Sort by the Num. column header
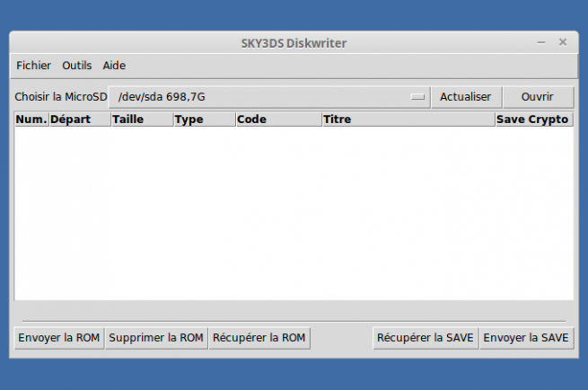 [x=31, y=120]
